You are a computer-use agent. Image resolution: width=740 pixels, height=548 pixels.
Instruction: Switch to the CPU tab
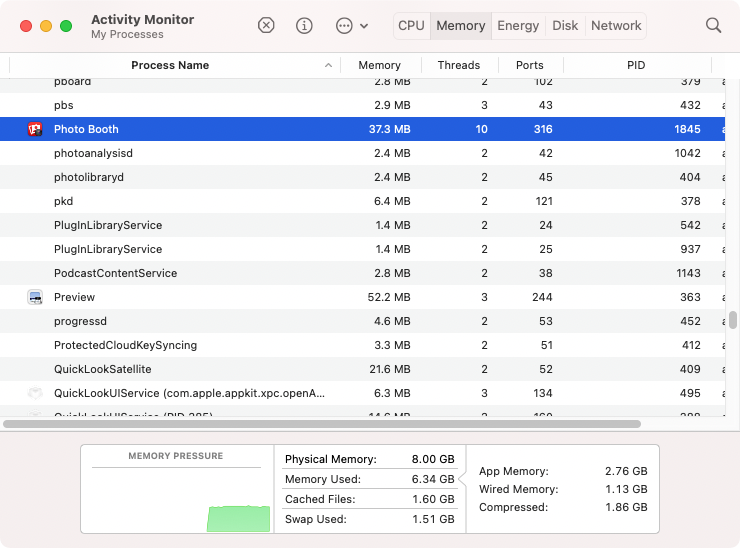click(411, 25)
